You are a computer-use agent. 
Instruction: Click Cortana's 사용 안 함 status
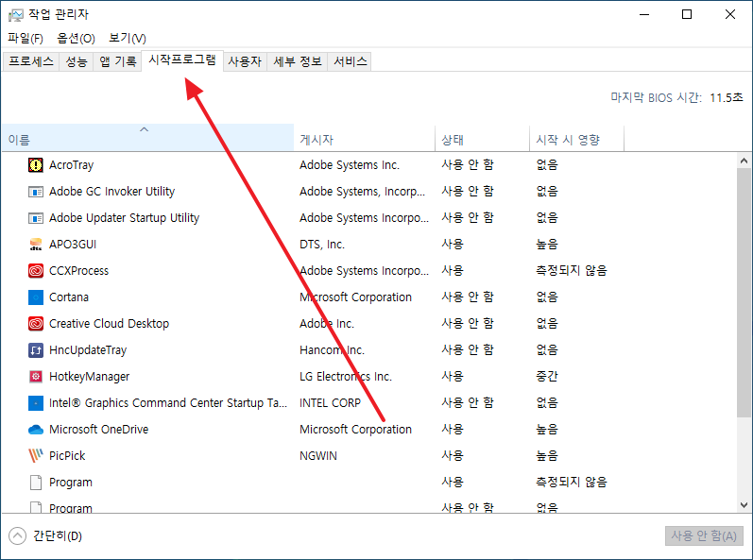(468, 297)
